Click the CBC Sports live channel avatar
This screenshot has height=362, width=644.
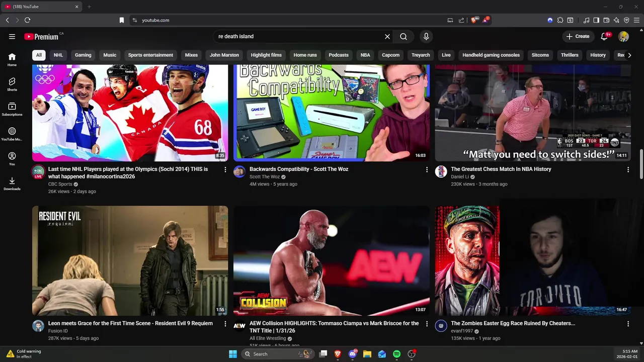pos(38,172)
